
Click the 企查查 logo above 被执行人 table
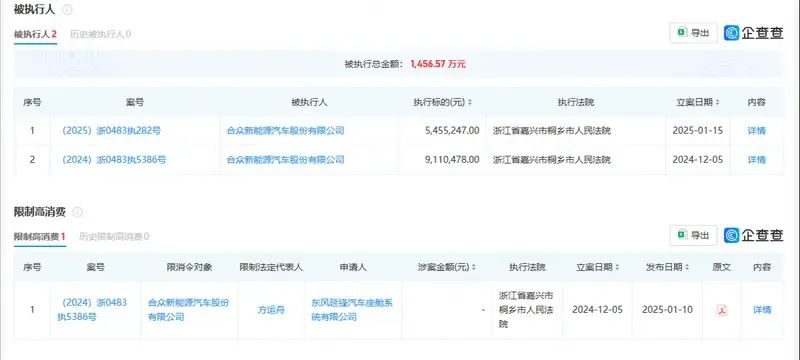(754, 33)
